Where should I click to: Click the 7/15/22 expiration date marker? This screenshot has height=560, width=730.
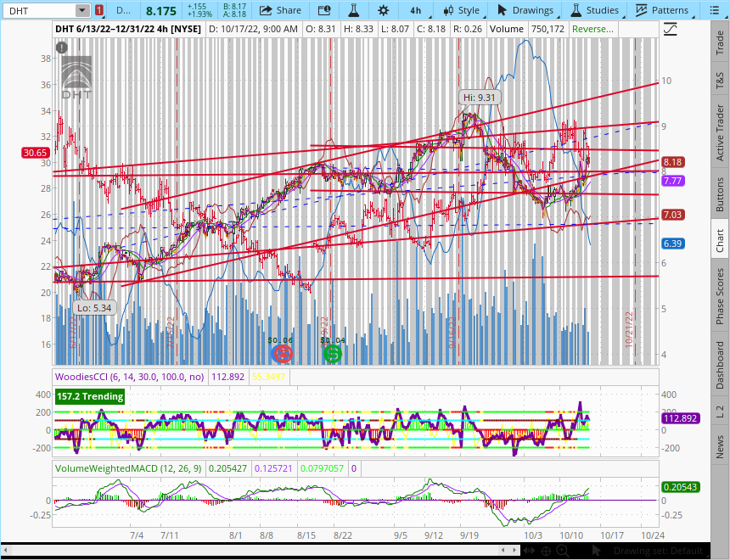171,333
